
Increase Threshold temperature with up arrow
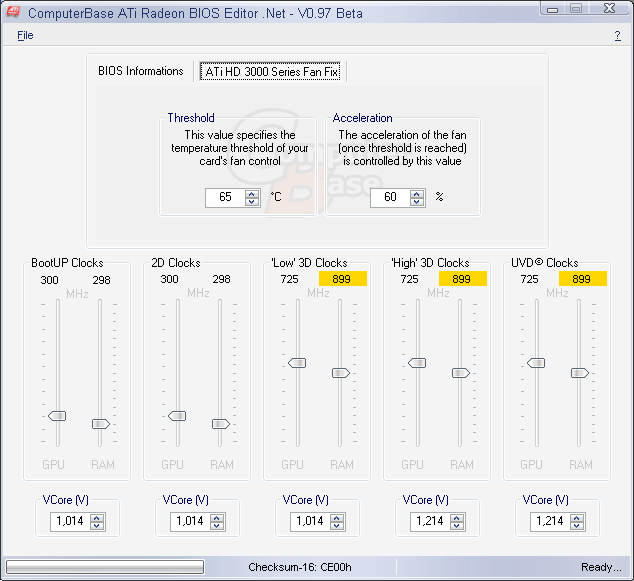(x=252, y=194)
